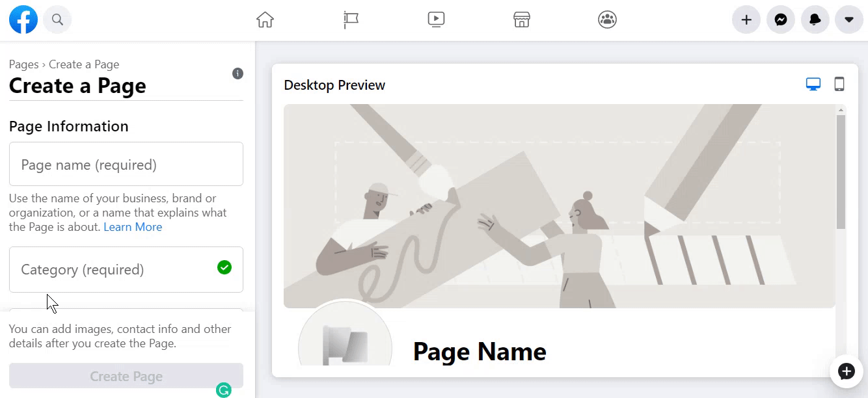Click the new message floating button
Viewport: 868px width, 398px height.
(846, 371)
